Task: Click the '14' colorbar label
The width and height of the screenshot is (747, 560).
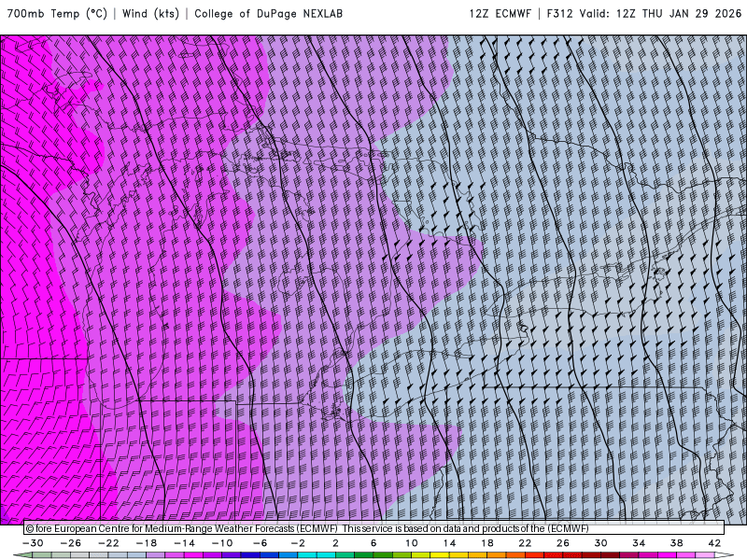Action: coord(449,543)
